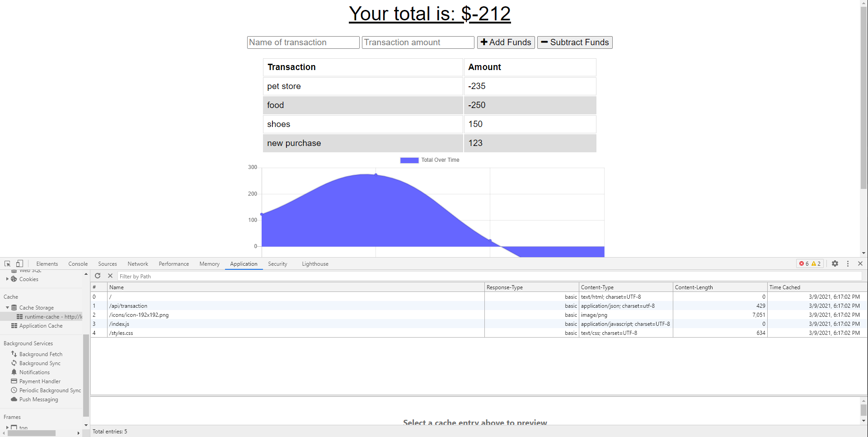
Task: Open the three-dot customize DevTools menu
Action: (x=848, y=263)
